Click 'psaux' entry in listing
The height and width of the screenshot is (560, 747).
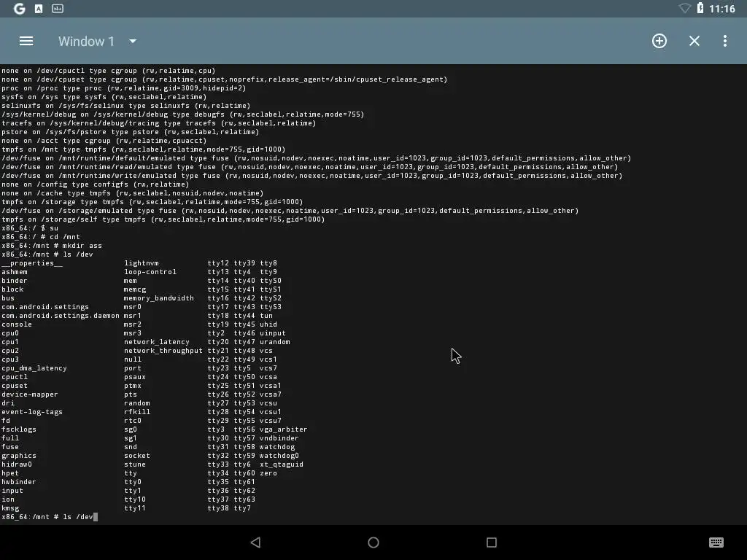tap(135, 377)
